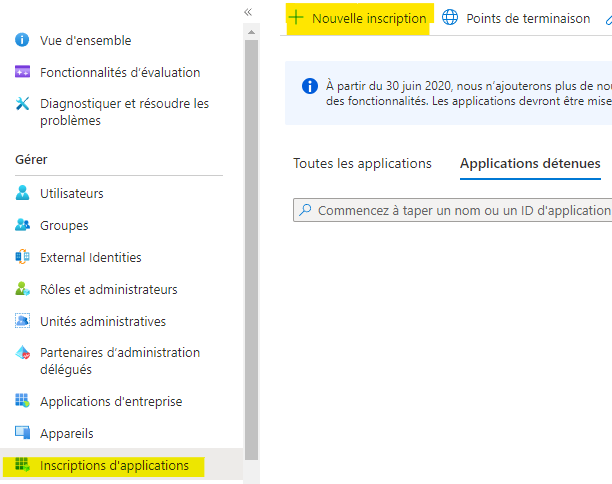Open Partenaires d'administration délégués menu item
Image resolution: width=612 pixels, height=484 pixels.
[119, 361]
